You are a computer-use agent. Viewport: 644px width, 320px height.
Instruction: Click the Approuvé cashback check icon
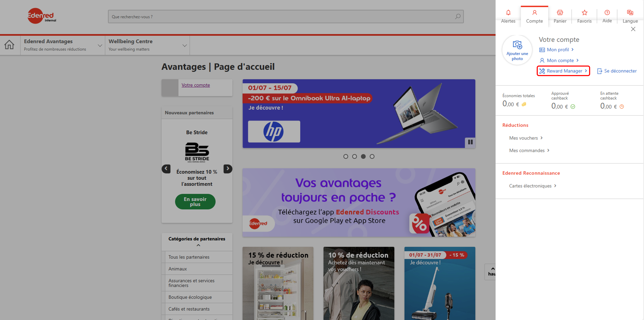click(x=572, y=107)
